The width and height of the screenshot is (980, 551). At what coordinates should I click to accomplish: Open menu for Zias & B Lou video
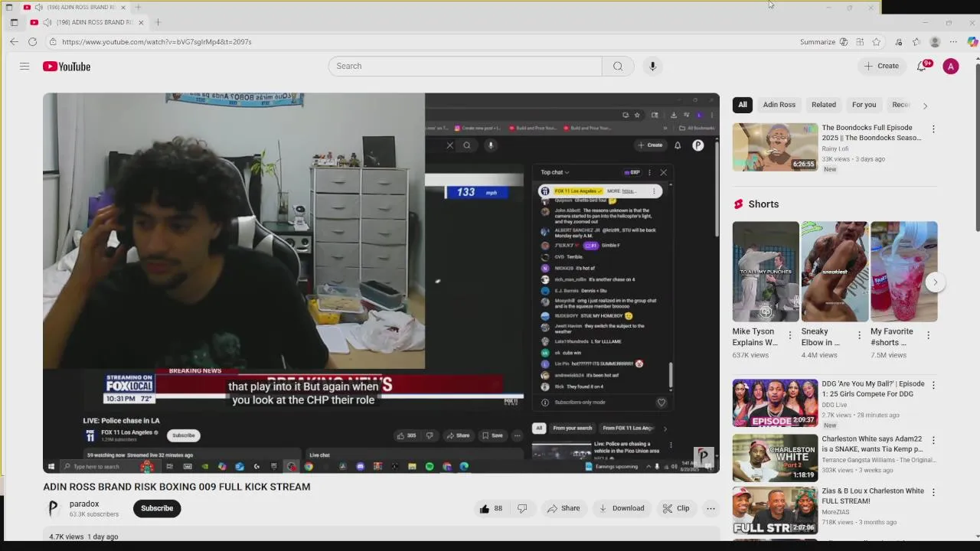[x=933, y=492]
